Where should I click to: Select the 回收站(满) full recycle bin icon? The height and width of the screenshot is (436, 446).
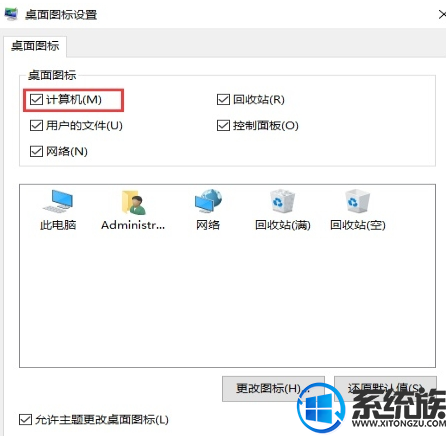click(x=282, y=201)
